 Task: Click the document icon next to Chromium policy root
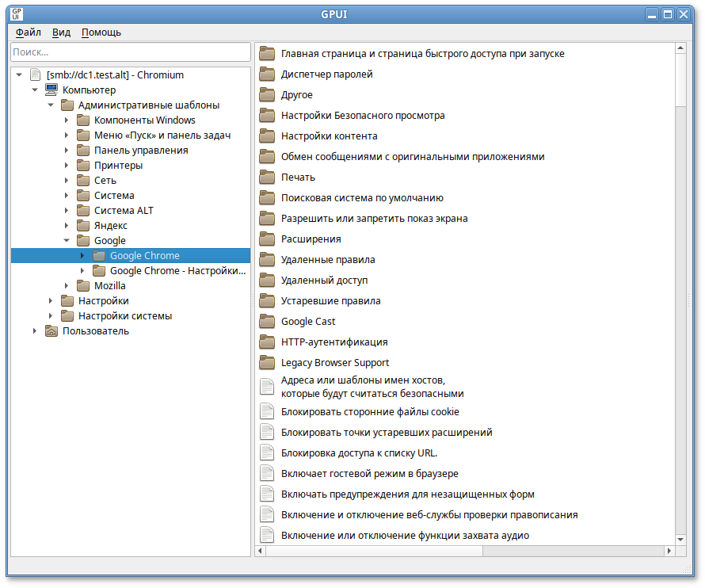[36, 75]
